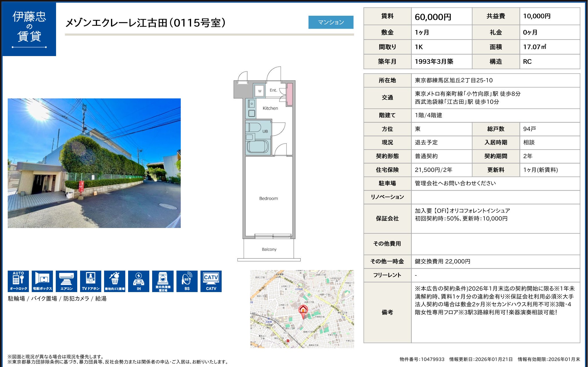Screen dimensions: 588x367
Task: Click the Bedroom area in floor plan
Action: coord(269,198)
